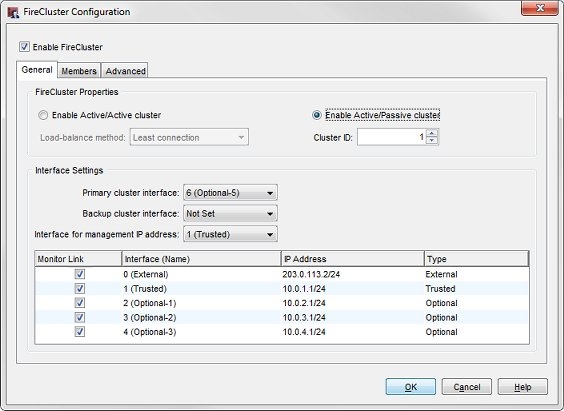Close the FireCluster Configuration dialog
Viewport: 564px width, 411px height.
click(539, 8)
